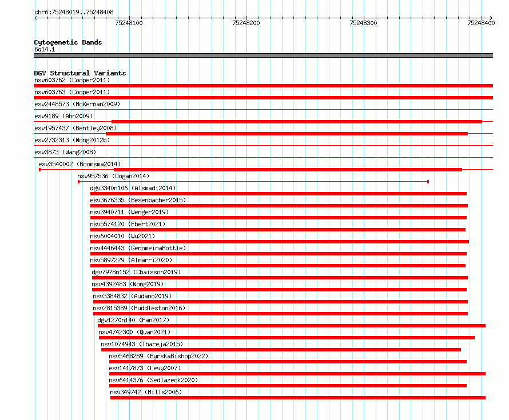Click the nsv5574120 (Ebert2021) label
Viewport: 509px width, 420px height.
click(128, 224)
